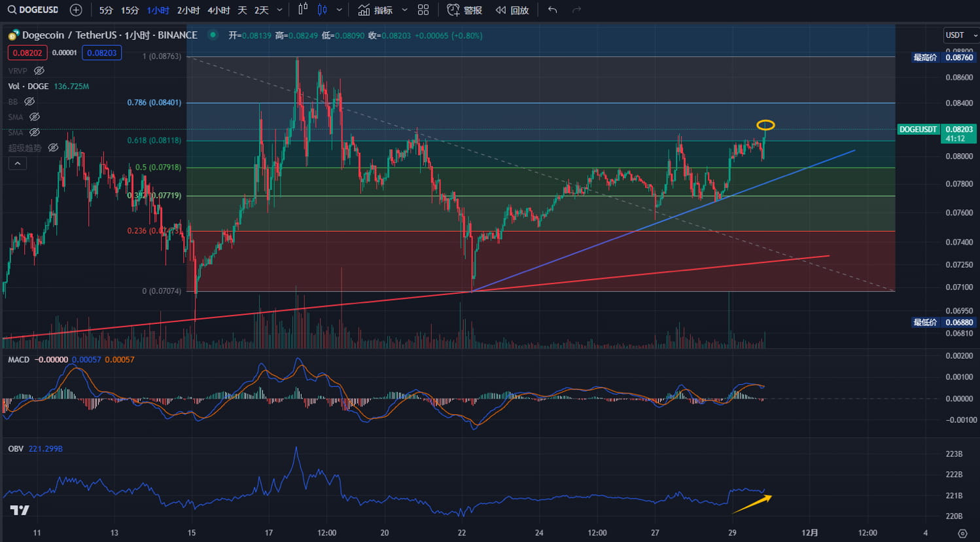The image size is (980, 542).
Task: Select the 0.786 (0.08401) Fibonacci level
Action: [154, 103]
